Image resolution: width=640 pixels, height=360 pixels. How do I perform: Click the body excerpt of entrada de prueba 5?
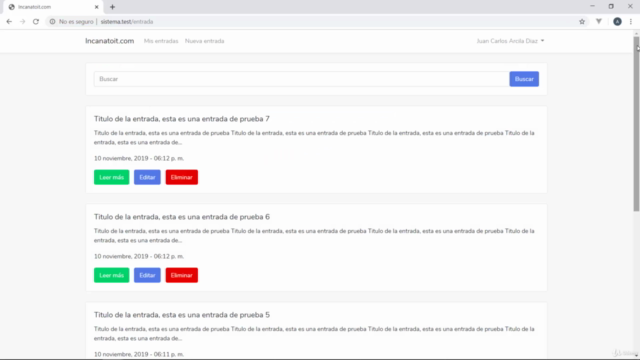[x=314, y=333]
